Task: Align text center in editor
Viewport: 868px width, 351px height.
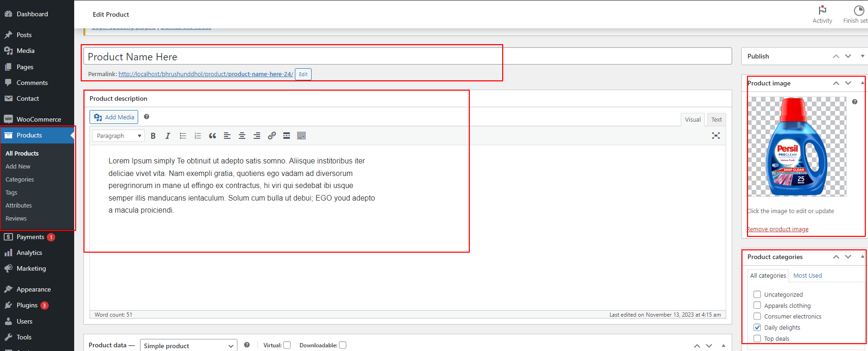Action: (x=242, y=136)
